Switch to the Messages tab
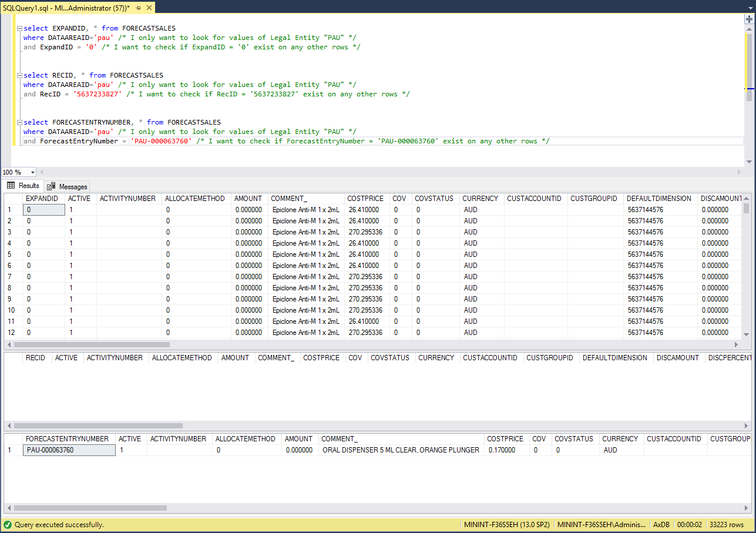 pos(67,186)
